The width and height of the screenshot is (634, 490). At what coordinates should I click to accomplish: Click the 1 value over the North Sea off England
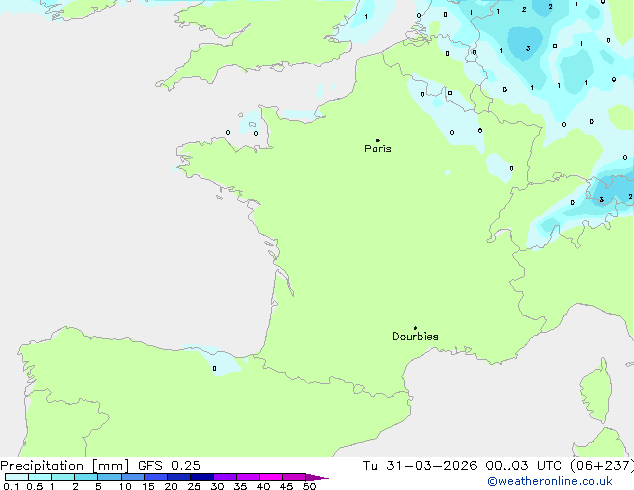pos(366,17)
